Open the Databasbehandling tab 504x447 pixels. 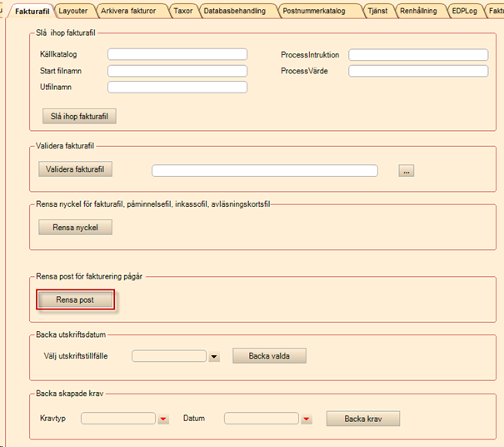tap(236, 11)
